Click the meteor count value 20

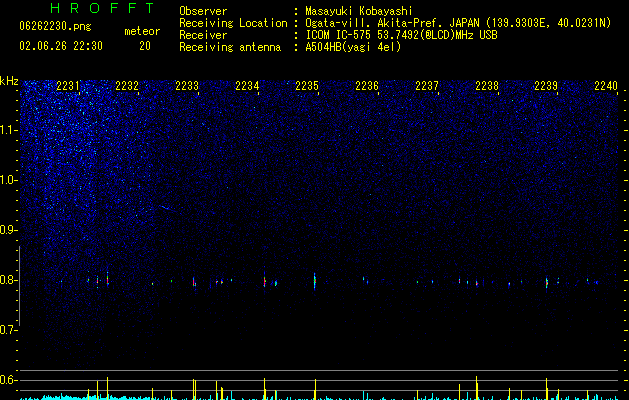pyautogui.click(x=145, y=46)
